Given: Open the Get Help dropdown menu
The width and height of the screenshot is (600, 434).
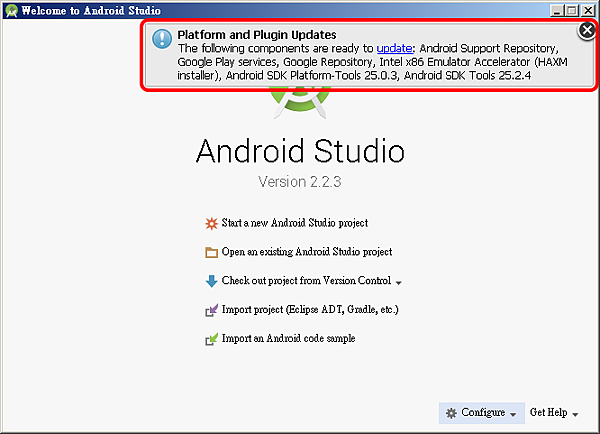Looking at the screenshot, I should pos(554,413).
